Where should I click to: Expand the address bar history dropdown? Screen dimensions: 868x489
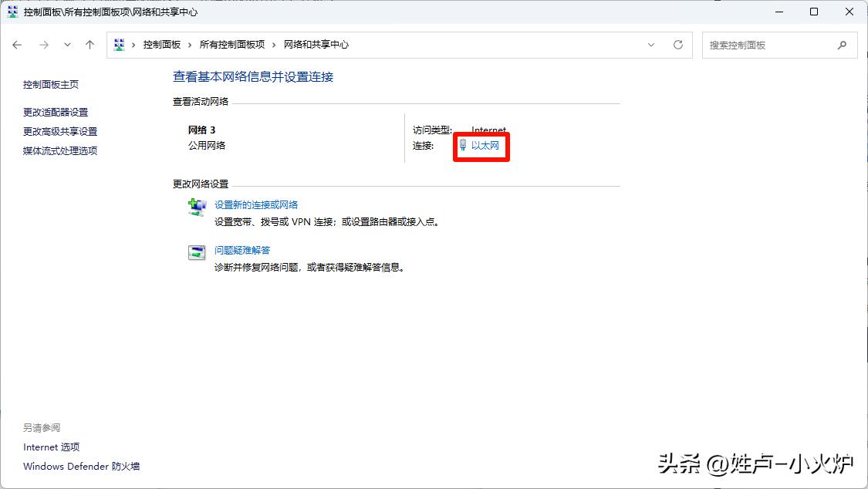650,45
